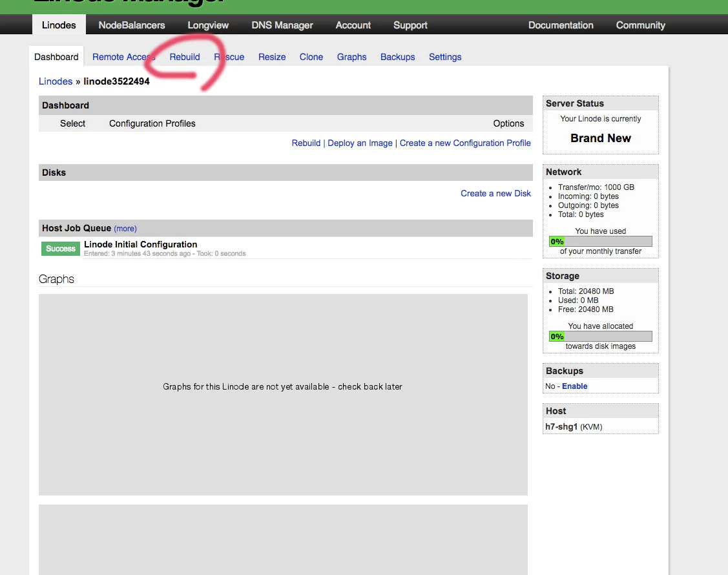The height and width of the screenshot is (575, 728).
Task: Switch to the Rebuild sub-tab
Action: click(x=185, y=57)
